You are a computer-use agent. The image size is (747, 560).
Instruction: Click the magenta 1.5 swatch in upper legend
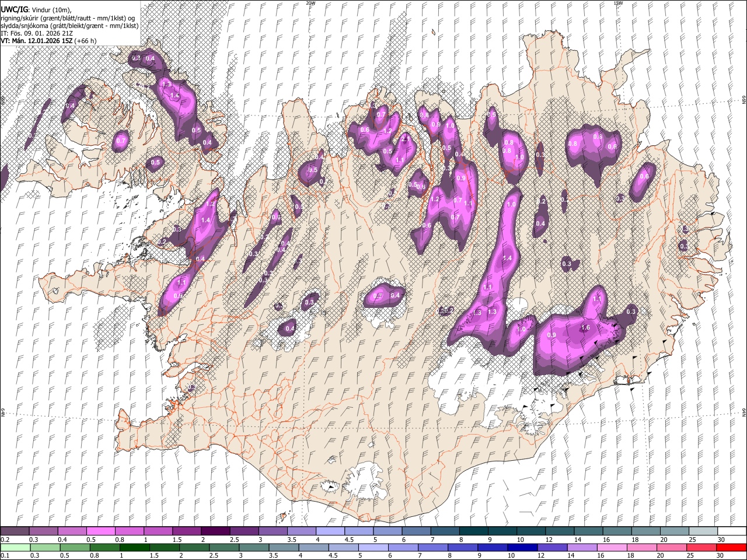187,531
